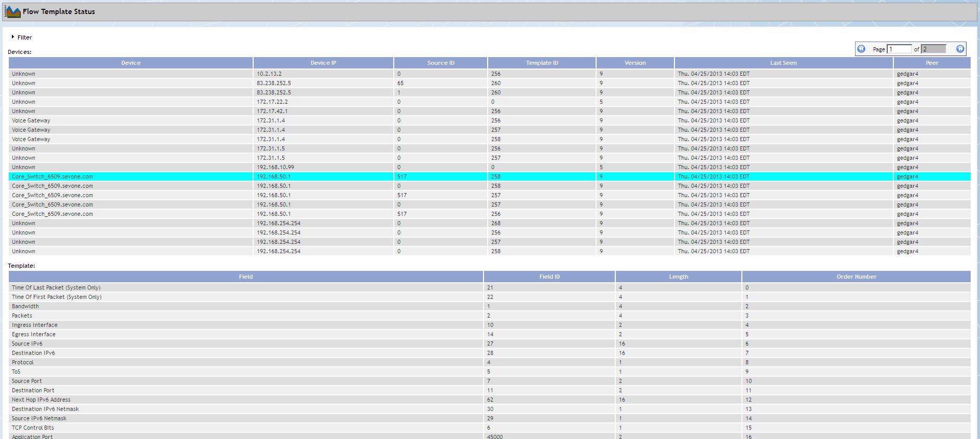980x439 pixels.
Task: Click the Field column header in Template table
Action: (246, 277)
